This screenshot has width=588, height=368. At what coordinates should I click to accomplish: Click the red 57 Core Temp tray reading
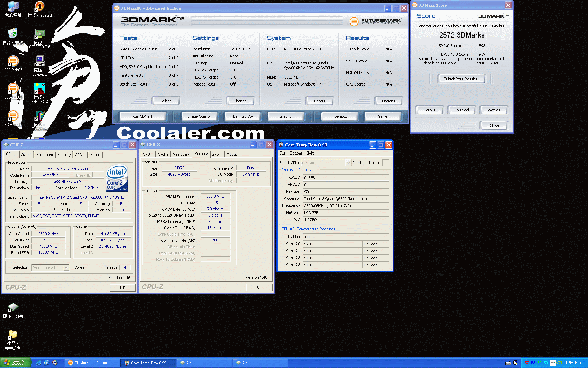(527, 363)
